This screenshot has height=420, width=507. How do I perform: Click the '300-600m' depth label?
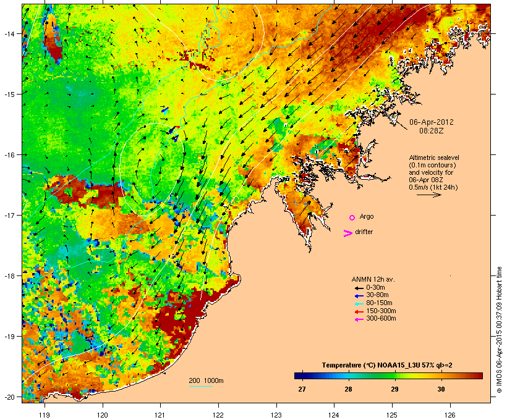381,319
